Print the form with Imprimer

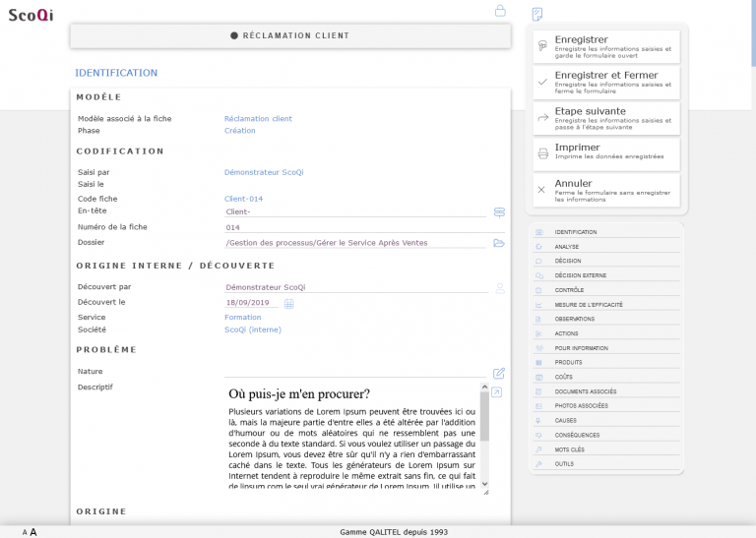coord(606,151)
